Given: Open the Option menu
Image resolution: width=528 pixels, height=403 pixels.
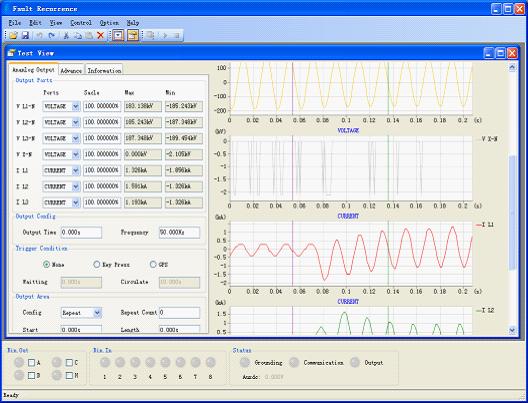Looking at the screenshot, I should 109,23.
